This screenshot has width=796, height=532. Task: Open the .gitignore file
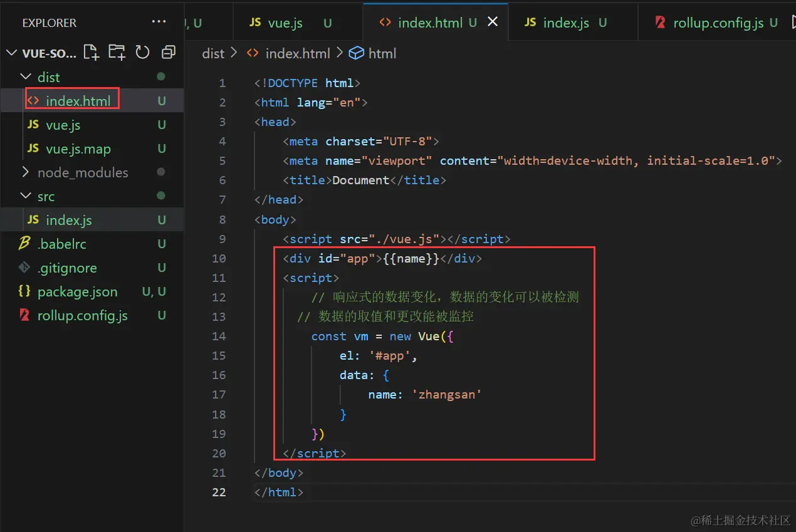[92, 268]
